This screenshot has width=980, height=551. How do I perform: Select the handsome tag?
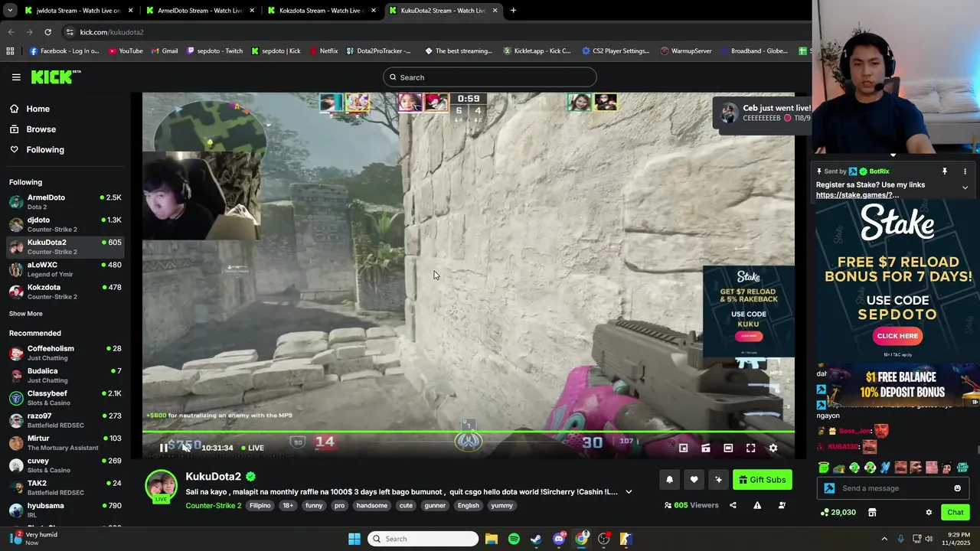tap(372, 505)
